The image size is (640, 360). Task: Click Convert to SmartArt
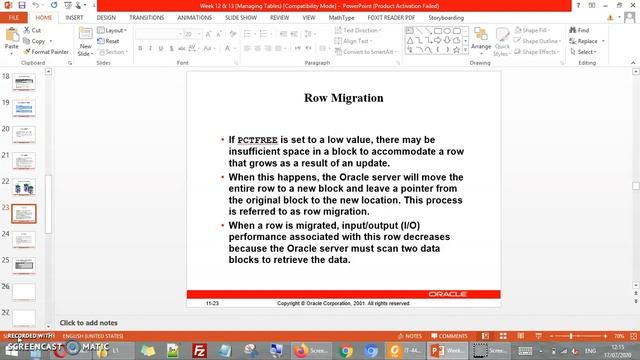point(365,52)
